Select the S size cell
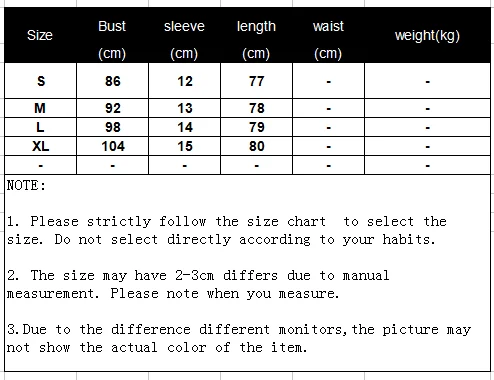Screen dimensions: 494x380 [40, 81]
